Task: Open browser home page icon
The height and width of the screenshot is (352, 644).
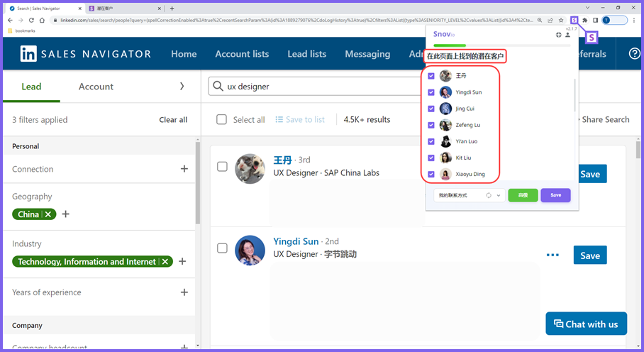Action: [x=42, y=20]
